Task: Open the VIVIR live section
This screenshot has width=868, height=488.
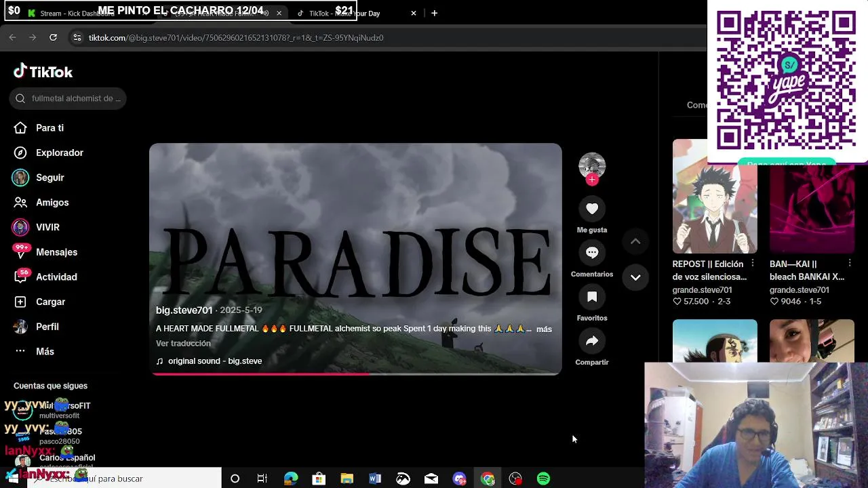Action: [x=37, y=227]
